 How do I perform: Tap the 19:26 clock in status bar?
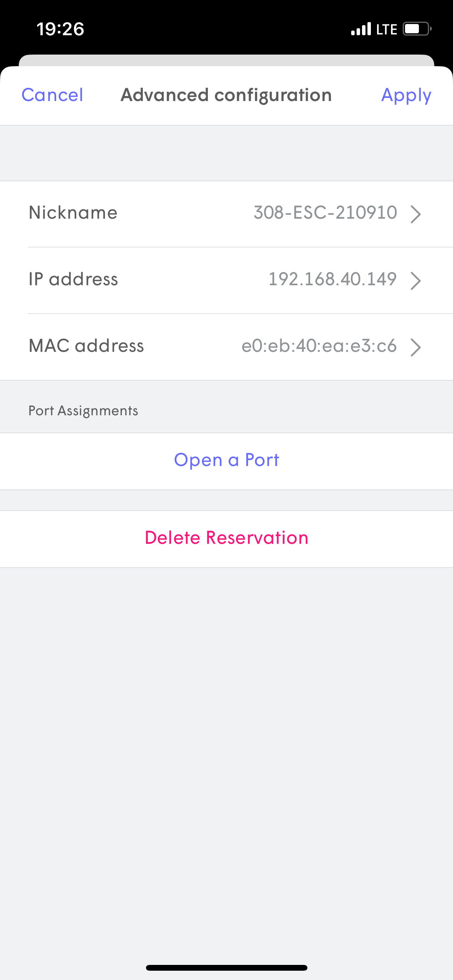(x=60, y=29)
